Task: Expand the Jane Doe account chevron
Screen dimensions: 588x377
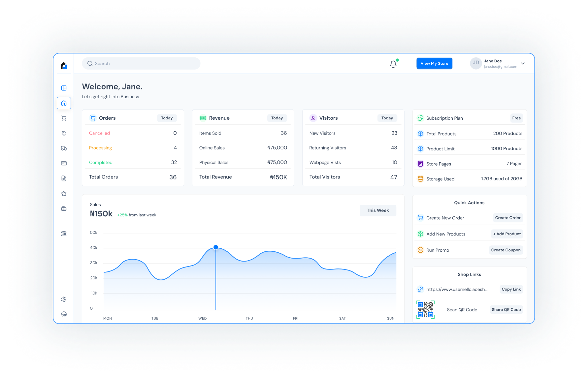Action: pyautogui.click(x=523, y=63)
